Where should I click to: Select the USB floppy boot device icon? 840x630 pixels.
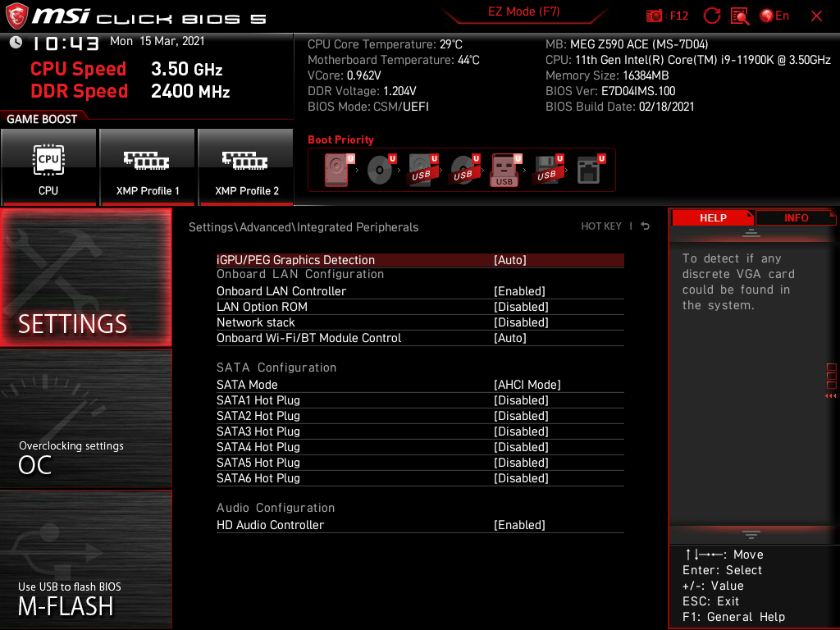coord(547,170)
